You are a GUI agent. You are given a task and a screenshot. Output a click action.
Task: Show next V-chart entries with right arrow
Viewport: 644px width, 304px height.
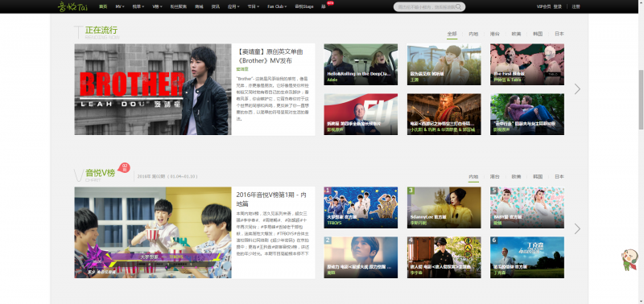(x=577, y=228)
